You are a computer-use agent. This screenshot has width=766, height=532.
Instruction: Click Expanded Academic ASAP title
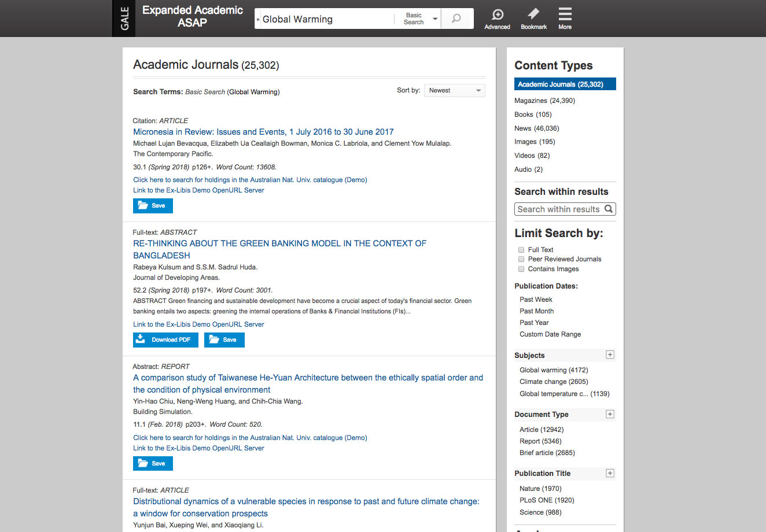(x=193, y=16)
